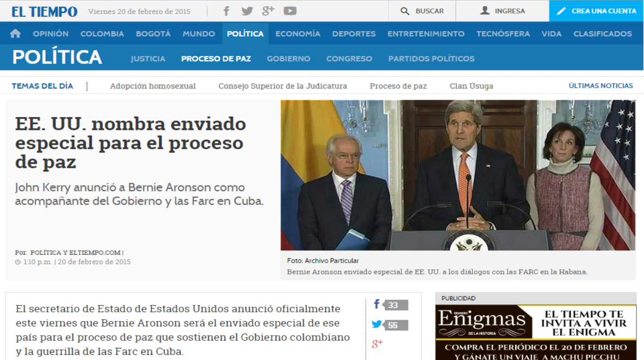This screenshot has width=644, height=360.
Task: Open the YouTube icon in the header
Action: 290,11
